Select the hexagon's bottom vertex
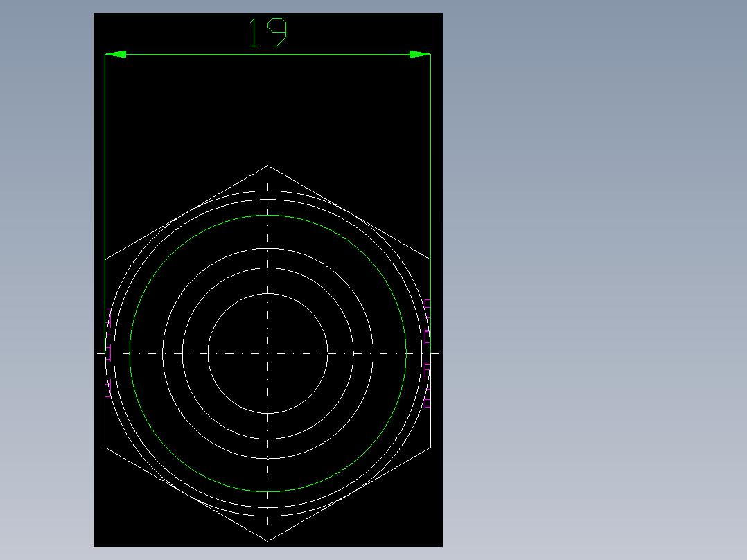747x560 pixels. point(267,541)
